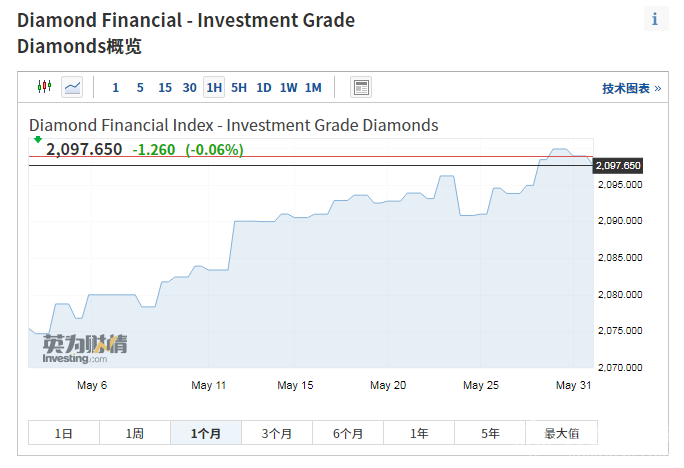
Task: Set the interval to 5 minutes
Action: click(x=140, y=88)
